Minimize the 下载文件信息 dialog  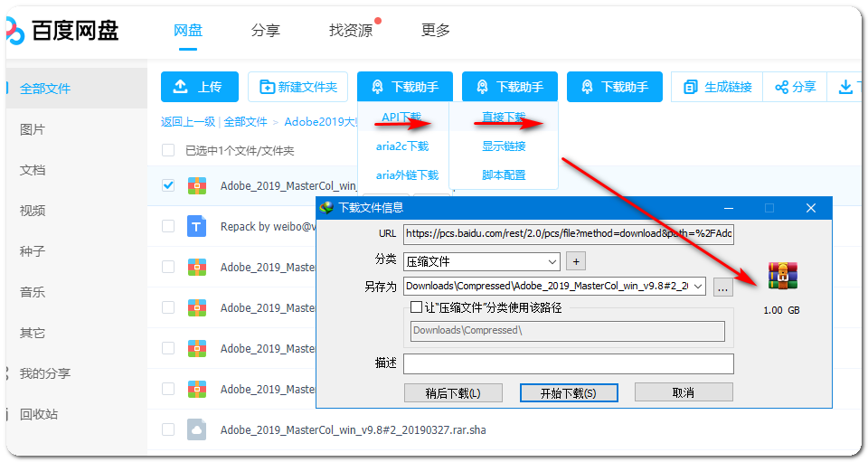(729, 208)
